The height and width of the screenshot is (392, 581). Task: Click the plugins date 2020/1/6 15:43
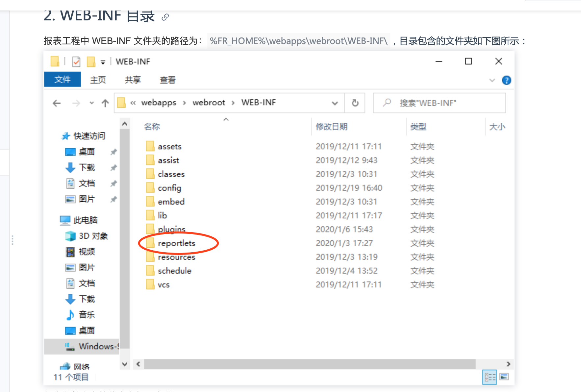point(344,229)
